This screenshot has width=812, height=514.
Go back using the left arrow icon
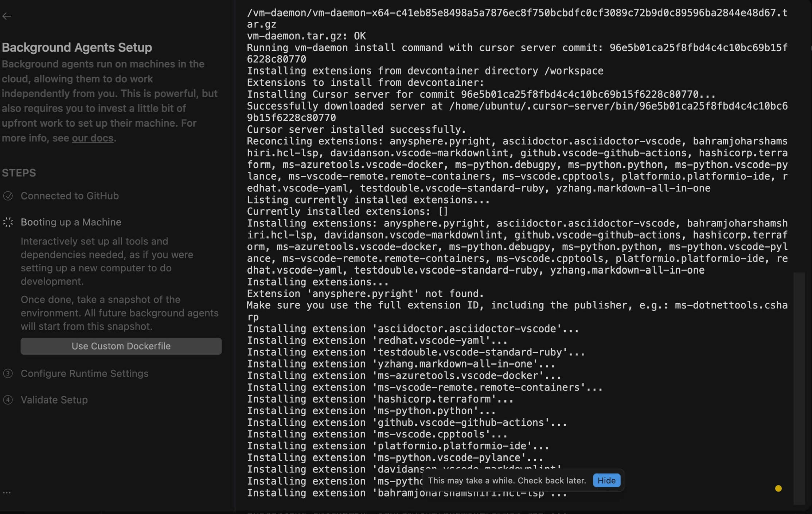tap(7, 16)
